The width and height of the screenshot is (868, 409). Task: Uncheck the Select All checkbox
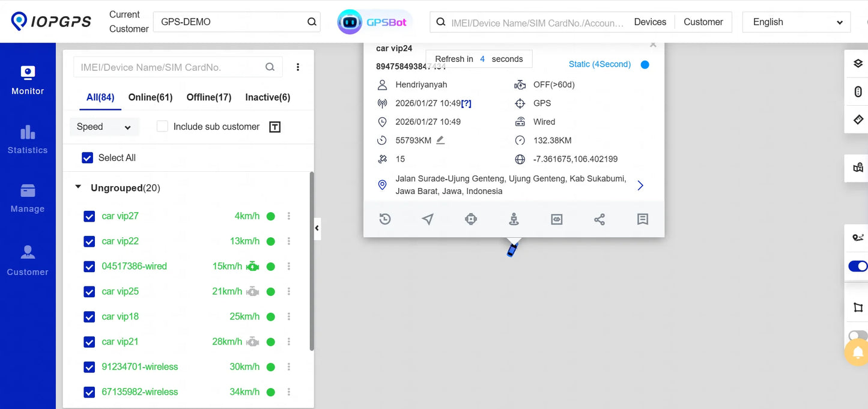87,158
